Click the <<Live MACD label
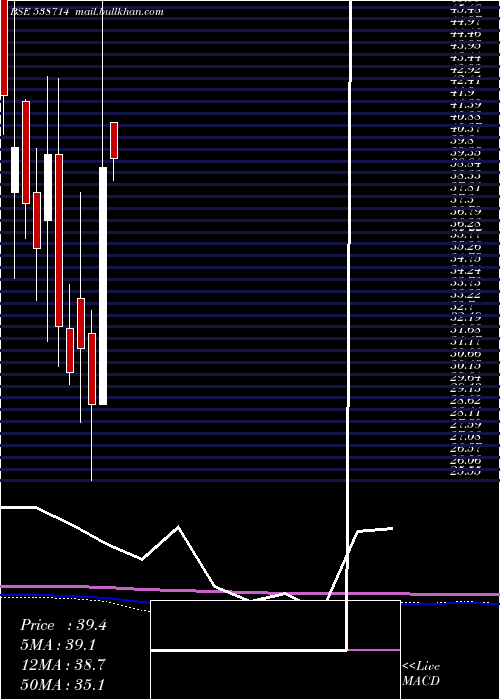The width and height of the screenshot is (500, 700). 421,674
